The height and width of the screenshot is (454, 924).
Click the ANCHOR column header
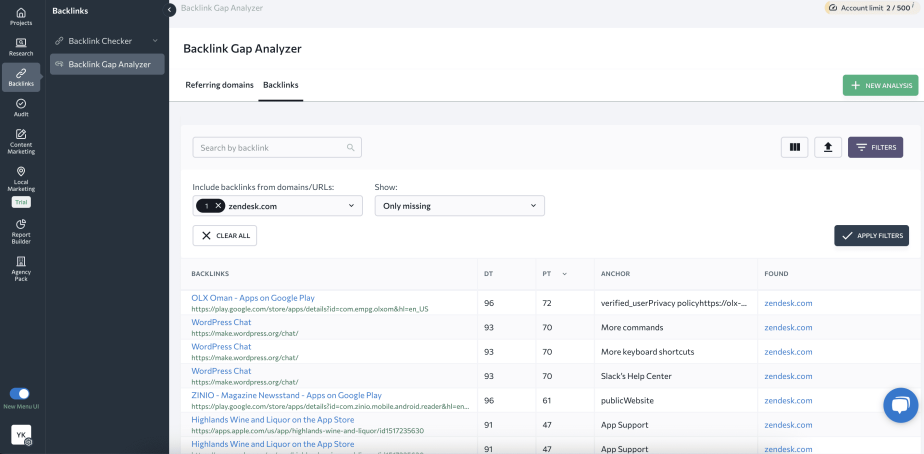(x=615, y=274)
